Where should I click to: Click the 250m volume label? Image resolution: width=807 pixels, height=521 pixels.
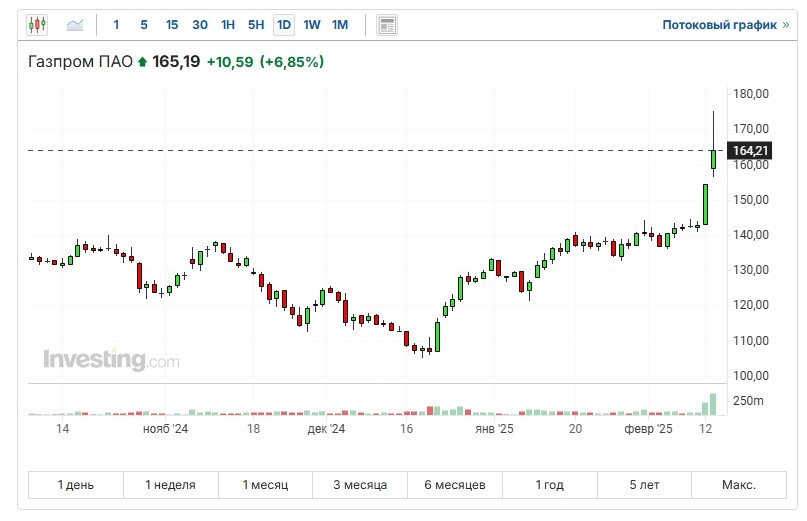coord(748,401)
